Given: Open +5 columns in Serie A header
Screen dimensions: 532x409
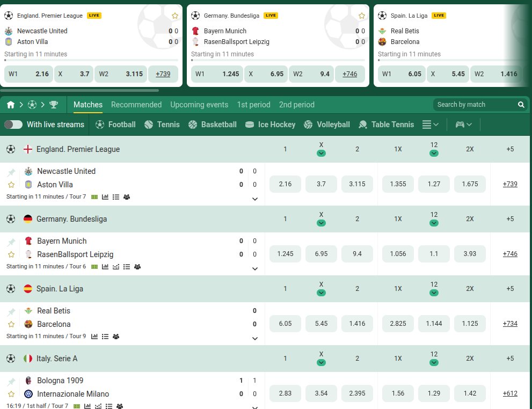Looking at the screenshot, I should pyautogui.click(x=510, y=359).
